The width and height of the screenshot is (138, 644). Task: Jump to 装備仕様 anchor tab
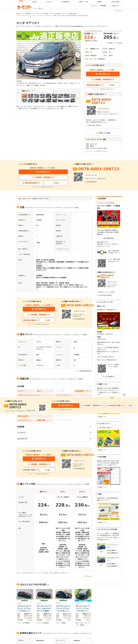35,198
